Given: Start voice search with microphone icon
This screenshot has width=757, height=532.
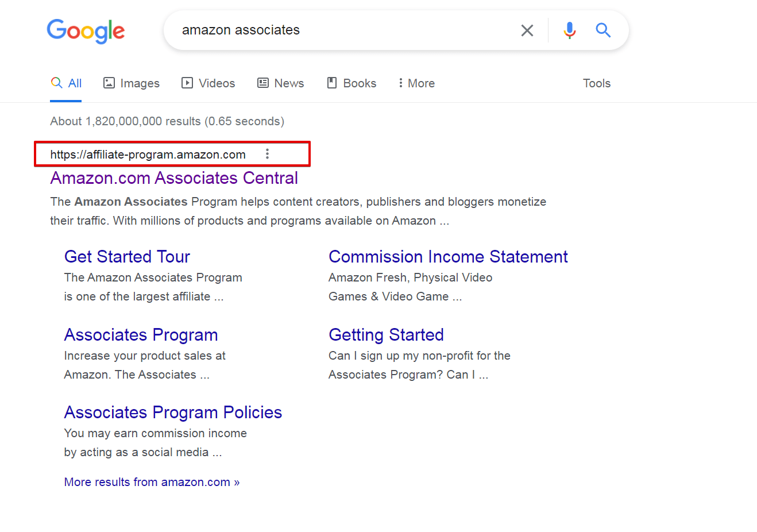Looking at the screenshot, I should point(569,30).
